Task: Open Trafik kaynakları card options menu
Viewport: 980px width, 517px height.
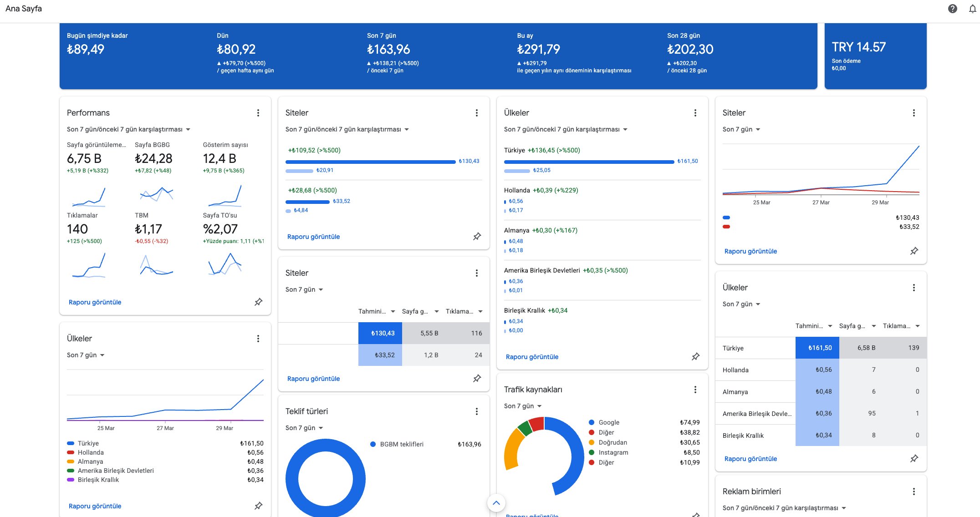Action: point(695,390)
